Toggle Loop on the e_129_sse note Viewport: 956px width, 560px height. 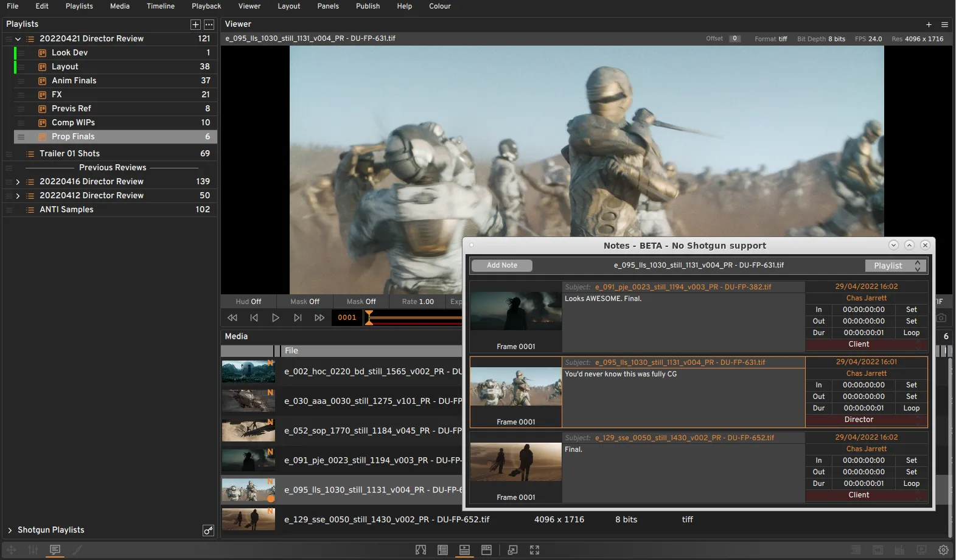tap(911, 483)
